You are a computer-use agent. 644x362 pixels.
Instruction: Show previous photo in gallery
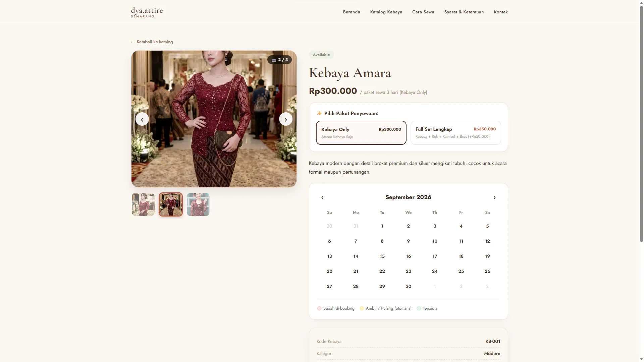click(x=142, y=119)
